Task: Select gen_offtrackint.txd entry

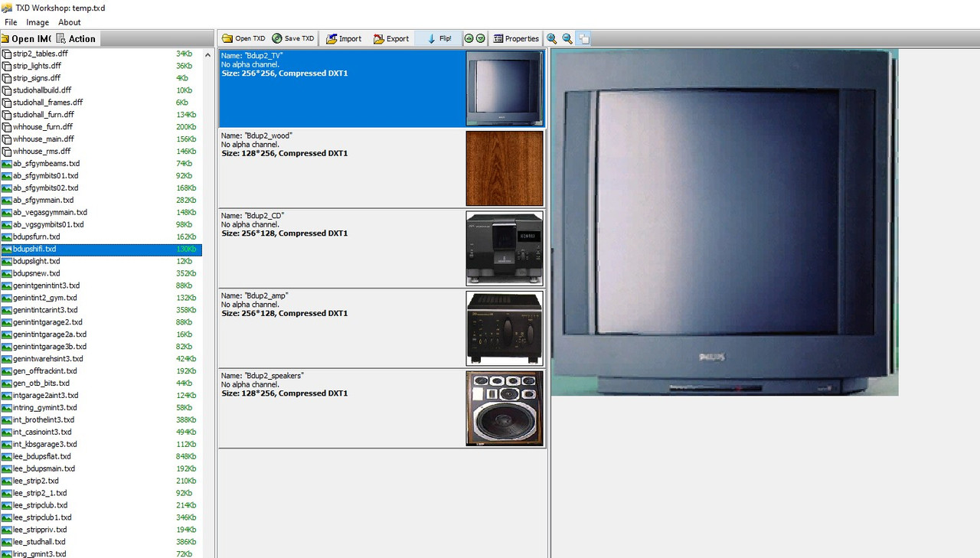Action: [x=101, y=371]
